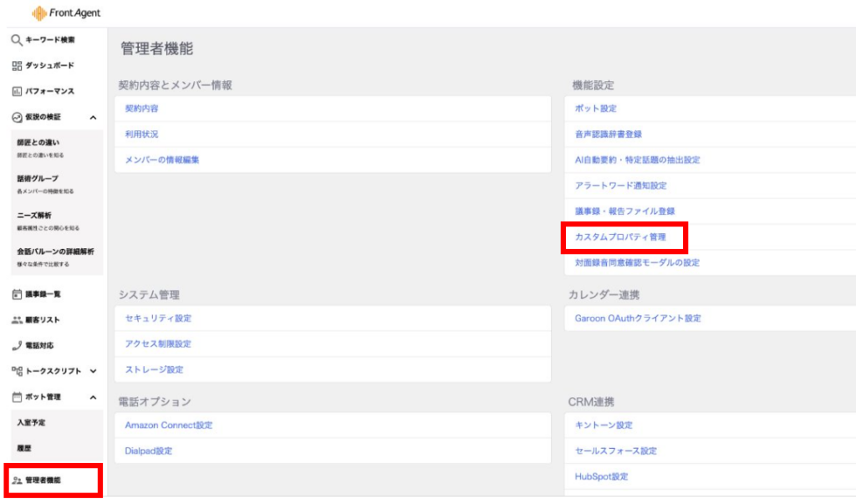
Task: Click the パフォーマンス chart icon
Action: point(17,91)
